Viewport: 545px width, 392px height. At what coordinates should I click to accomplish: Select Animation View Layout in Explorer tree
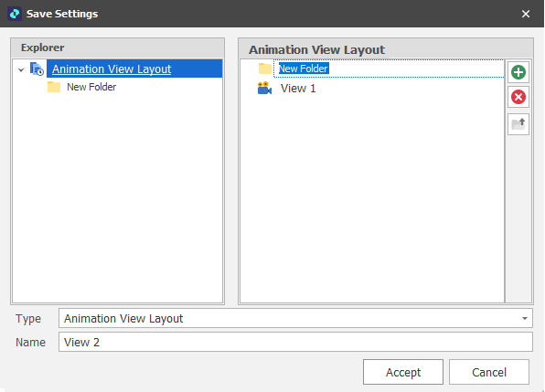pos(112,69)
